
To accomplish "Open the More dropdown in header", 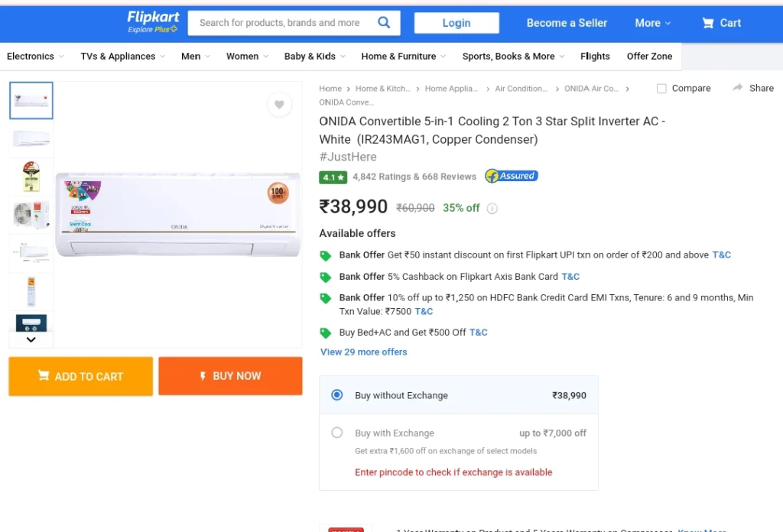I will [x=653, y=23].
